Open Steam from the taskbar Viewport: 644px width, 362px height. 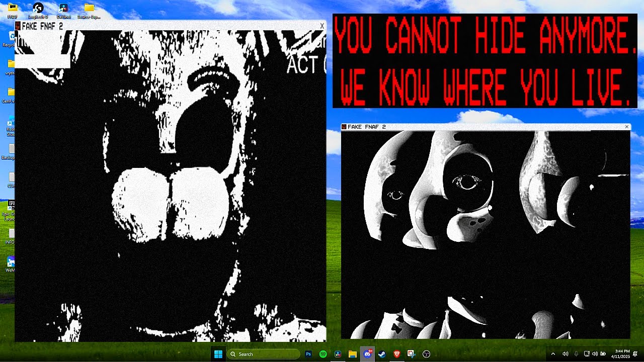point(382,354)
